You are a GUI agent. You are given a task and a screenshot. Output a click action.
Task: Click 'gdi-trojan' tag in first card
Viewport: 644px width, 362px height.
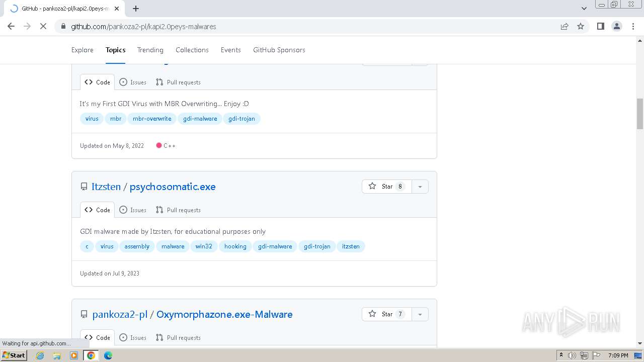[242, 119]
